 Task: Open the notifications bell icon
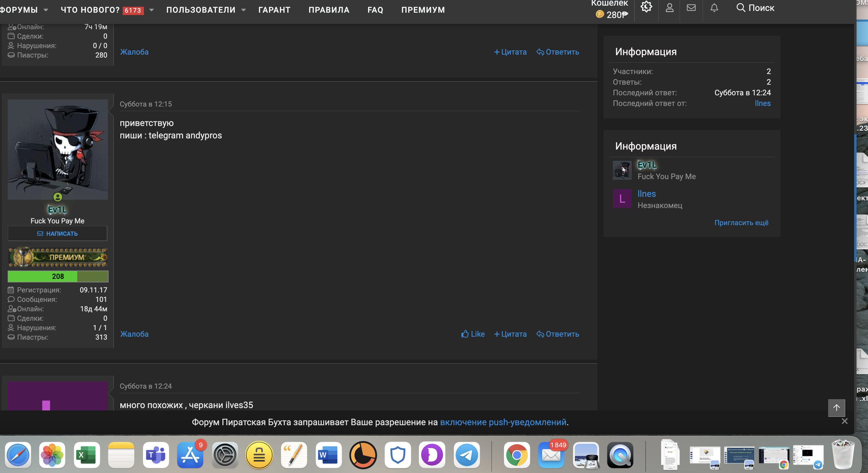click(x=714, y=7)
